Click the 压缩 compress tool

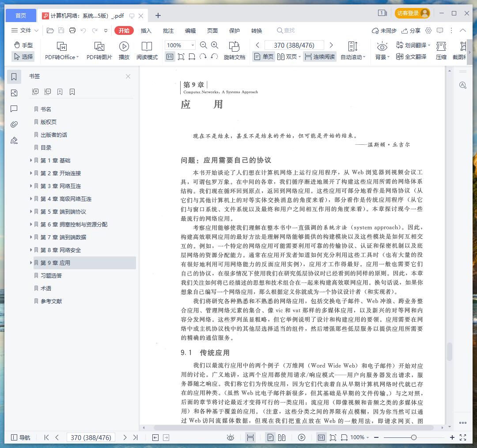click(441, 50)
